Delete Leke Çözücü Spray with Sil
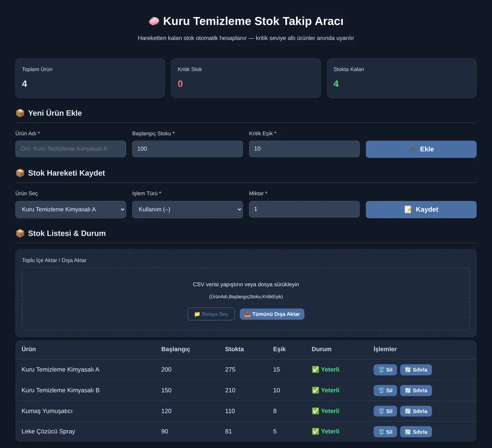This screenshot has height=448, width=492. (x=385, y=432)
